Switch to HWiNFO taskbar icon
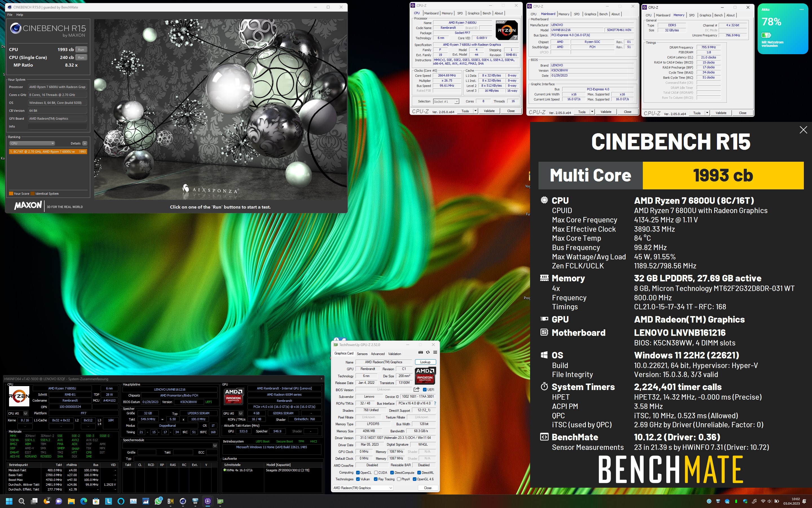 pyautogui.click(x=195, y=501)
